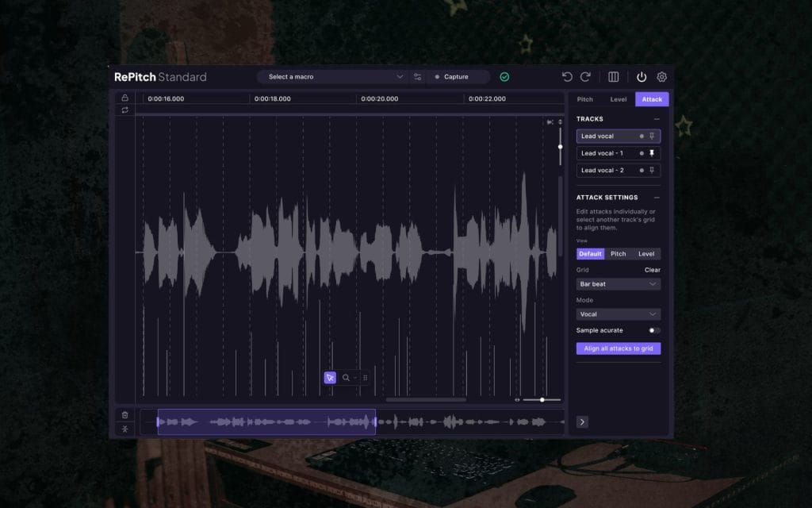The image size is (812, 508).
Task: Switch to the Level tab at the top
Action: (x=618, y=99)
